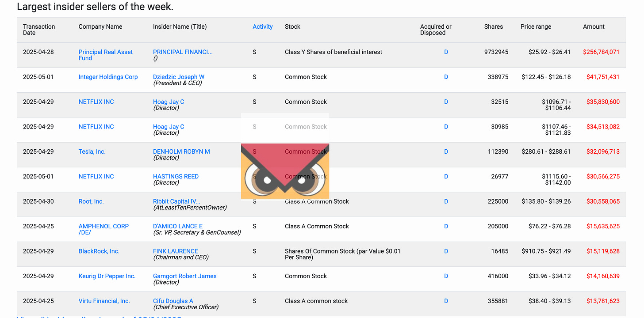Viewport: 644px width, 318px height.
Task: Click the D link in Integer Holdings row
Action: 446,77
